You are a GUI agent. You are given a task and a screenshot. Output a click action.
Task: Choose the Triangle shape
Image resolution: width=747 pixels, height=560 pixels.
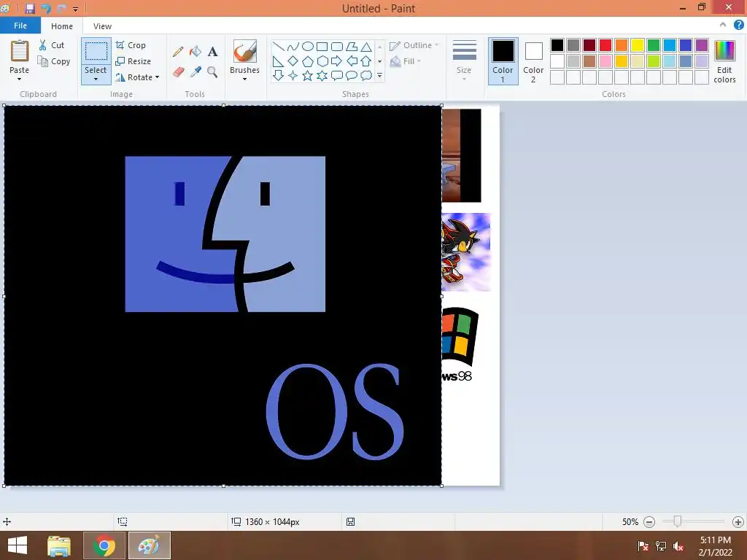pyautogui.click(x=366, y=47)
